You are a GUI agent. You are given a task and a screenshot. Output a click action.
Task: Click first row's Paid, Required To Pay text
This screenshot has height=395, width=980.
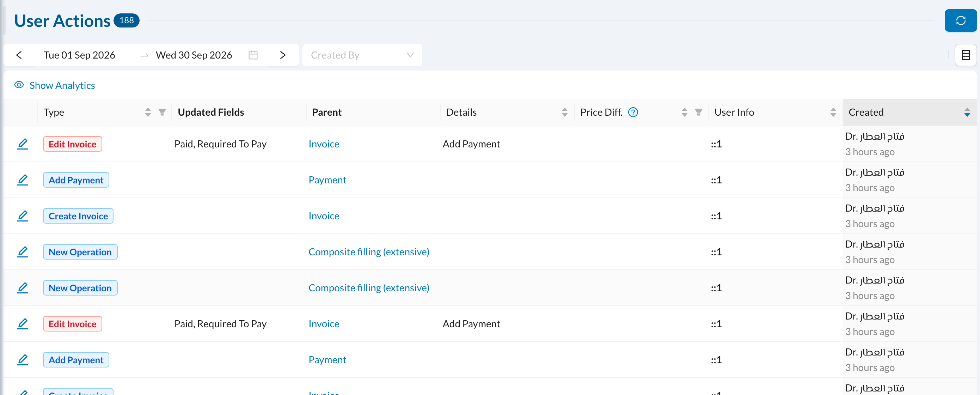tap(220, 144)
